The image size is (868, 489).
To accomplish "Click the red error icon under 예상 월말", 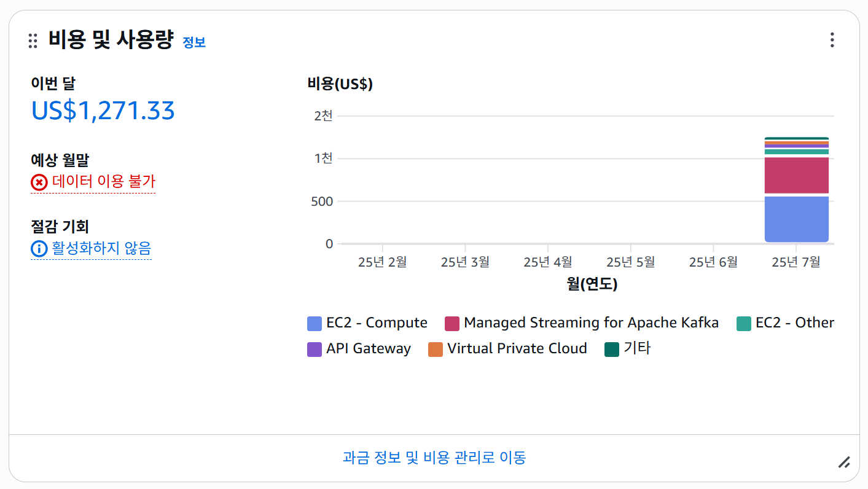I will (39, 182).
